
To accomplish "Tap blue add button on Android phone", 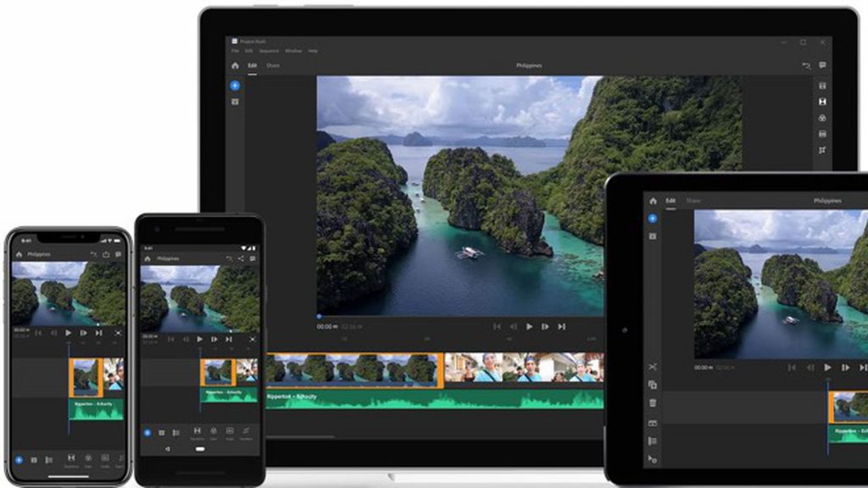I will tap(147, 433).
